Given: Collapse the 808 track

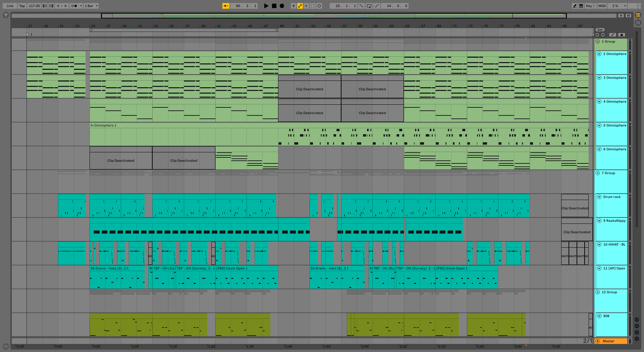Looking at the screenshot, I should coord(599,316).
